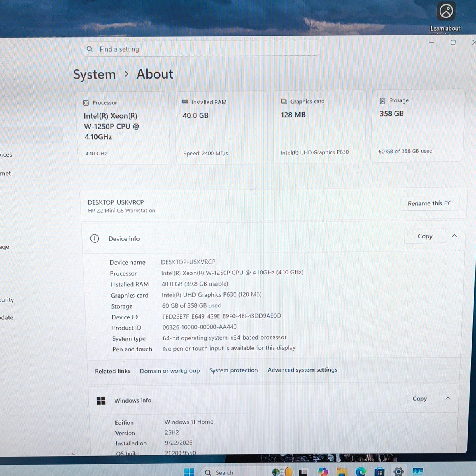Go back to System in breadcrumb
The width and height of the screenshot is (476, 476).
tap(94, 74)
